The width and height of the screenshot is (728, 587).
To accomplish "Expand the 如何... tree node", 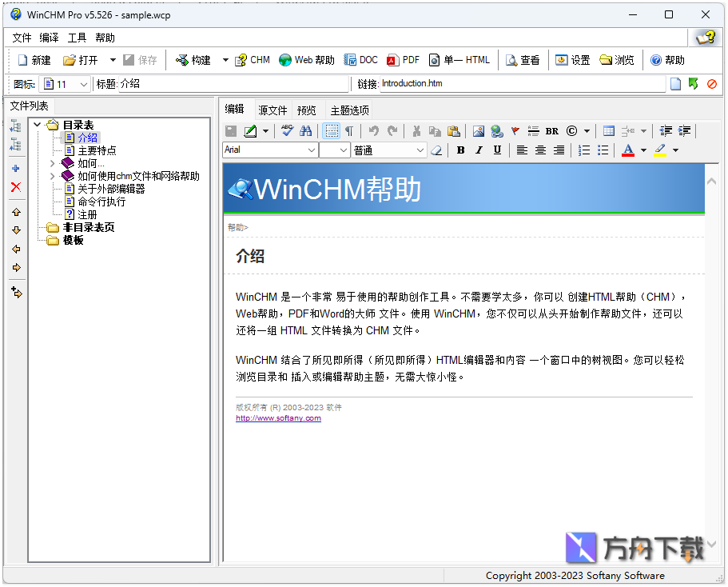I will 52,162.
